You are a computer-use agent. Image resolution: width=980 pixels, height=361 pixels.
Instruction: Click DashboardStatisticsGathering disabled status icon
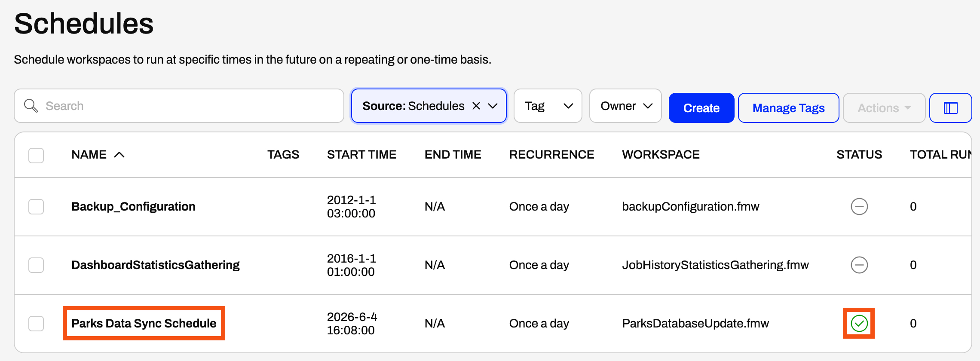tap(859, 265)
